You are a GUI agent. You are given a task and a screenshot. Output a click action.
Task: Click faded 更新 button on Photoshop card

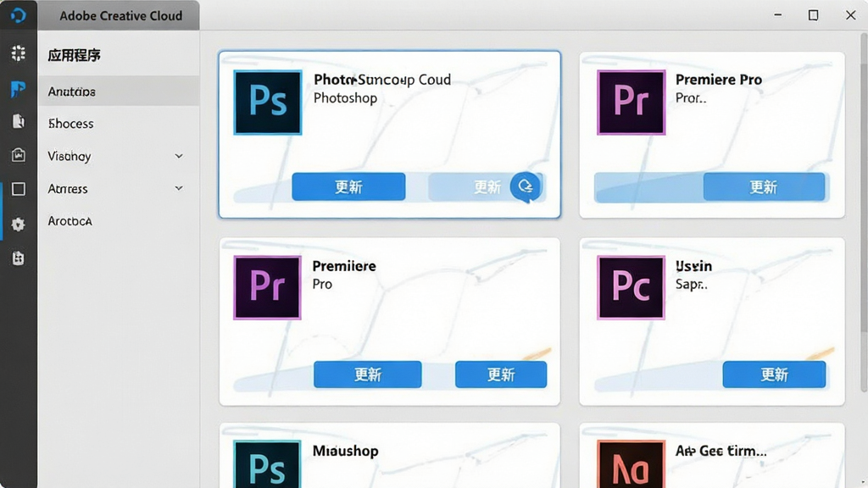point(487,186)
